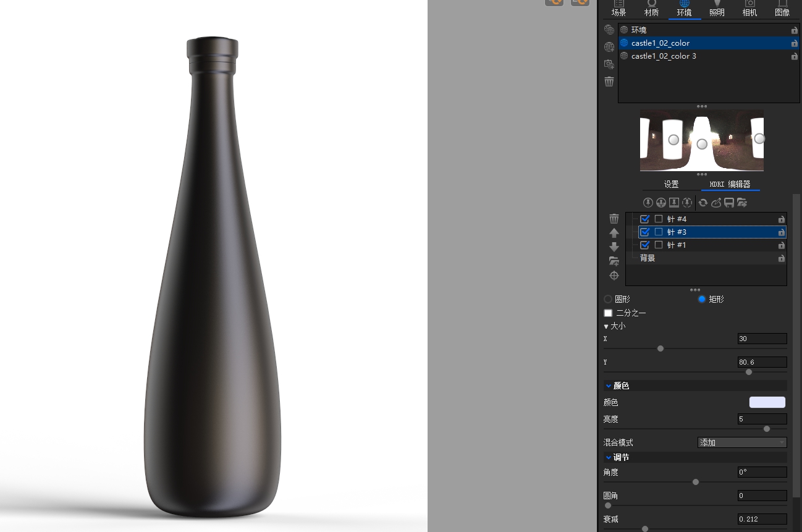The width and height of the screenshot is (802, 532).
Task: Unlock the castle1_02_color 3 environment
Action: pyautogui.click(x=795, y=56)
